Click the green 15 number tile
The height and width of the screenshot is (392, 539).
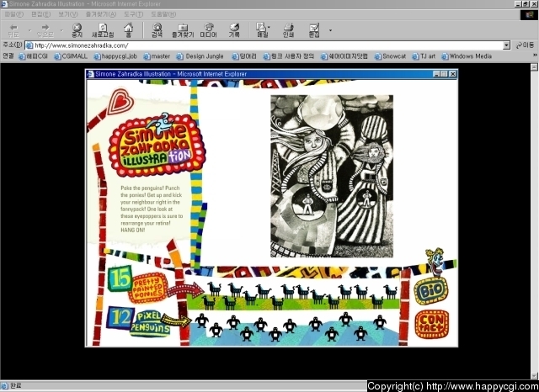click(120, 278)
